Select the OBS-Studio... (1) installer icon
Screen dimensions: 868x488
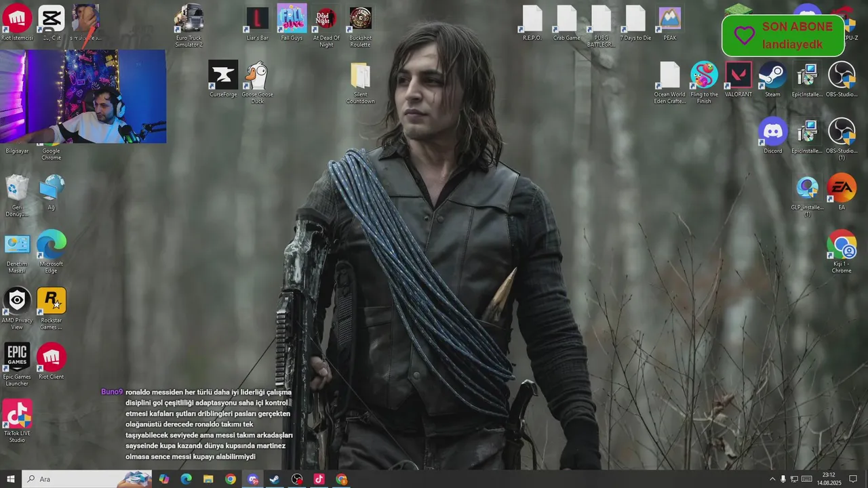(842, 139)
